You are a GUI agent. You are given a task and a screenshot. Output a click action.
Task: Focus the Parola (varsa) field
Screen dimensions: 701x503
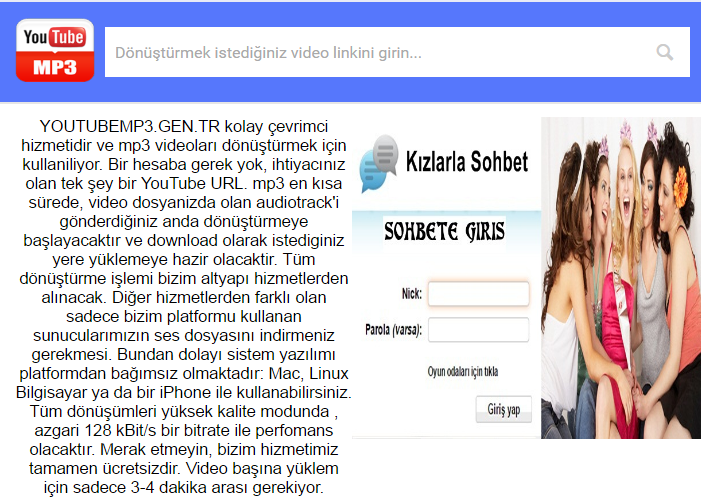tap(478, 330)
